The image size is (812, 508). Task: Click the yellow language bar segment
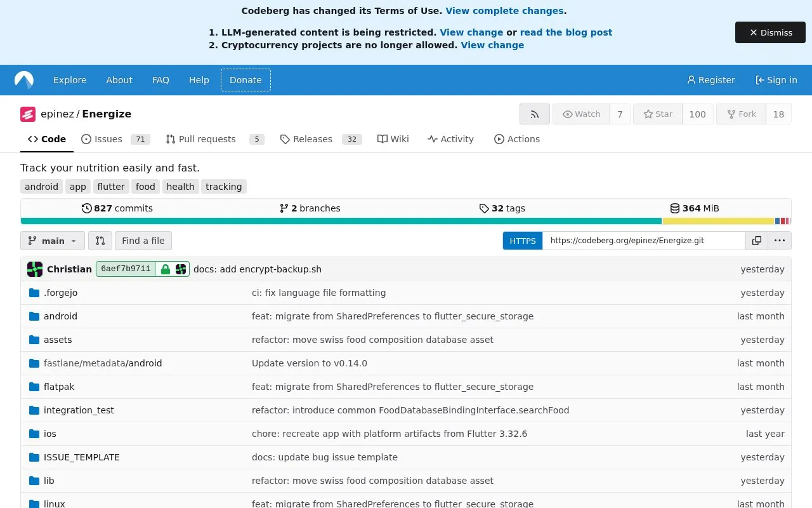[x=719, y=221]
